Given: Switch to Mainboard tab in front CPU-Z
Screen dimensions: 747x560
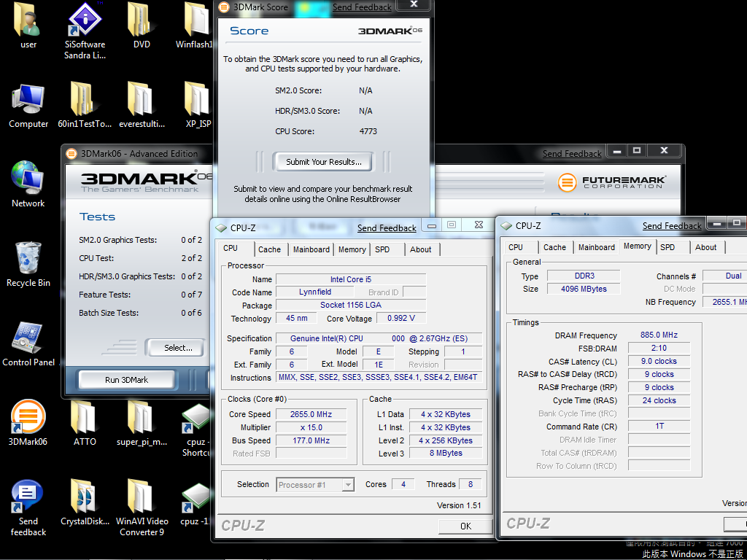Looking at the screenshot, I should pyautogui.click(x=311, y=249).
